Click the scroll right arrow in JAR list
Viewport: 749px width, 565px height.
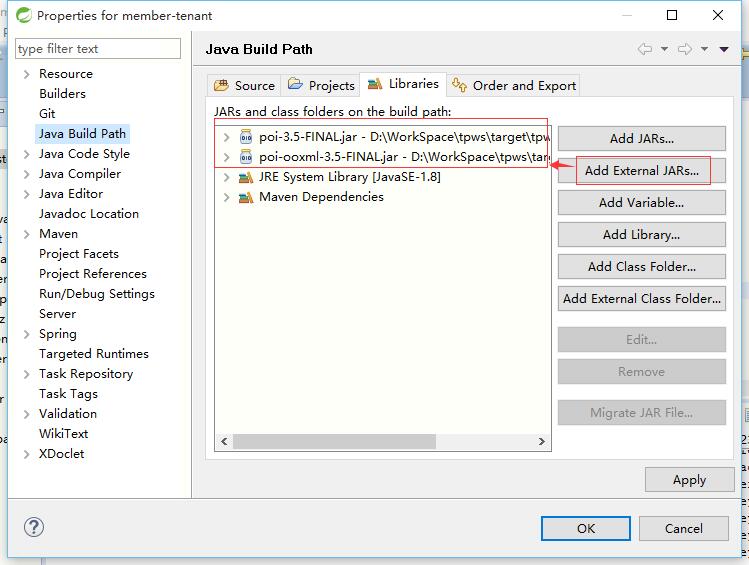(x=542, y=441)
